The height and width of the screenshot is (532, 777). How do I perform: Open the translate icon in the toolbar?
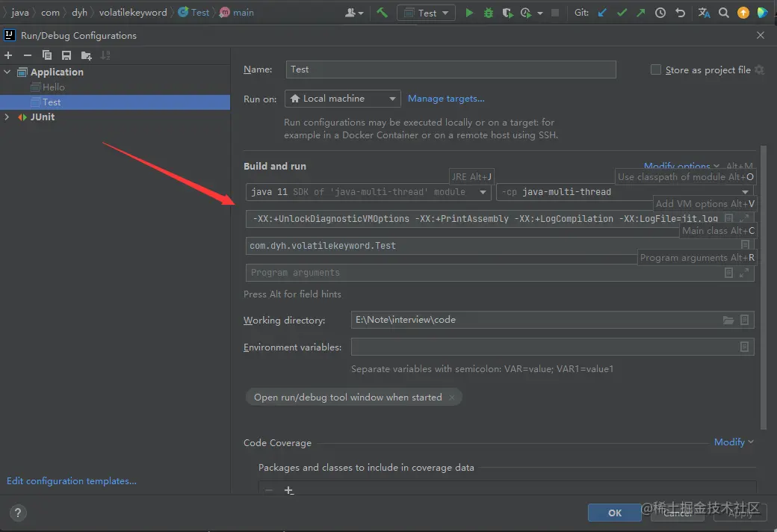(704, 13)
